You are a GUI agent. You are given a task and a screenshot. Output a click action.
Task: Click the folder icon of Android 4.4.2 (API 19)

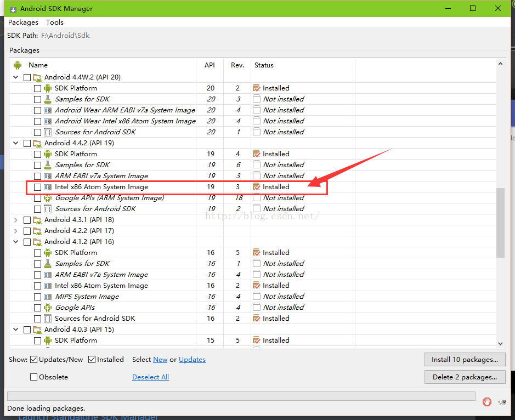(37, 143)
